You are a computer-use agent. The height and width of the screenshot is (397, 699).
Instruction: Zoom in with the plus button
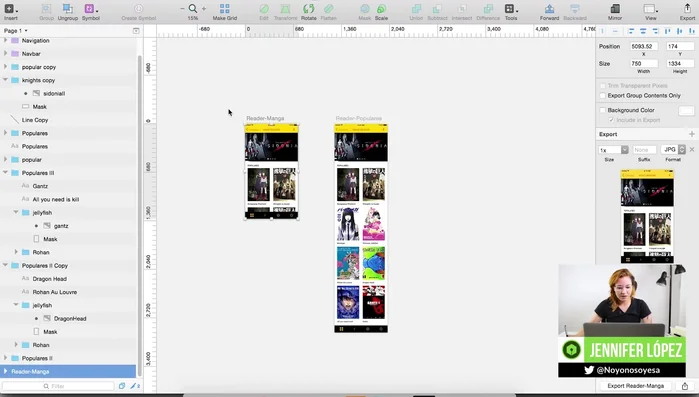tap(204, 8)
